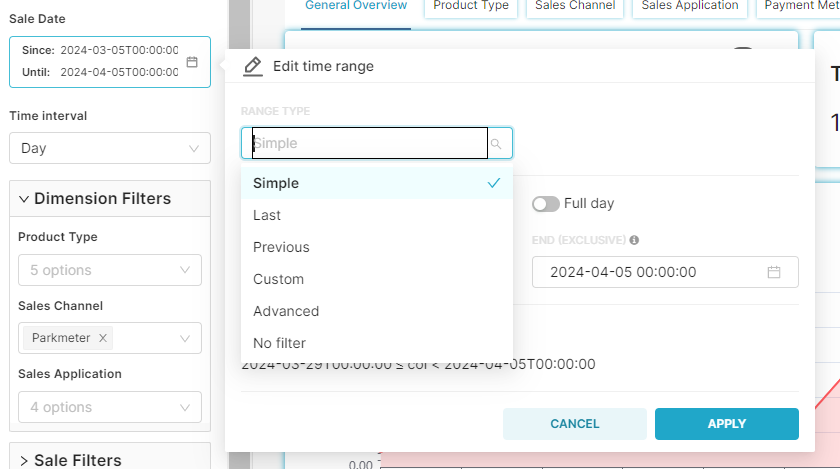Select the Last range type option

(377, 215)
